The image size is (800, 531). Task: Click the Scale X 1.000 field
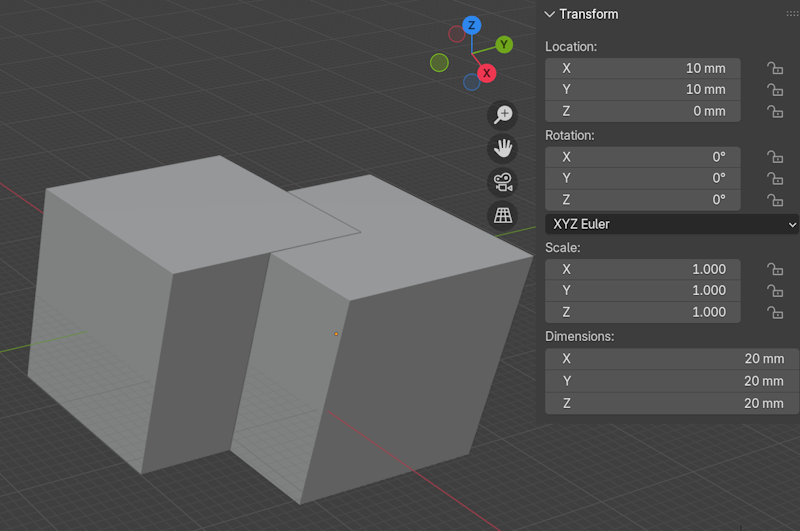(x=643, y=269)
